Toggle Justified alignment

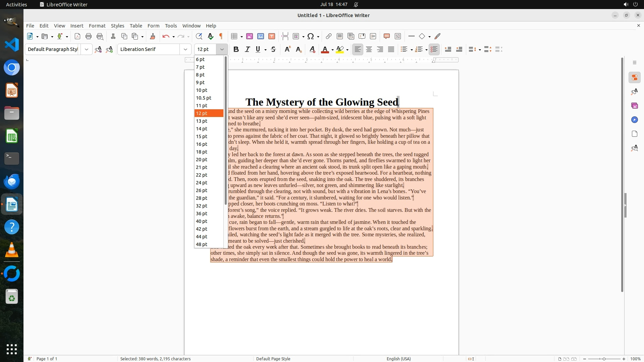pyautogui.click(x=391, y=49)
